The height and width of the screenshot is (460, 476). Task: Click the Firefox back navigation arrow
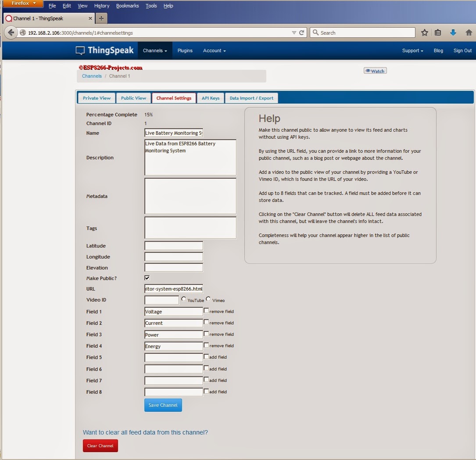pyautogui.click(x=11, y=32)
